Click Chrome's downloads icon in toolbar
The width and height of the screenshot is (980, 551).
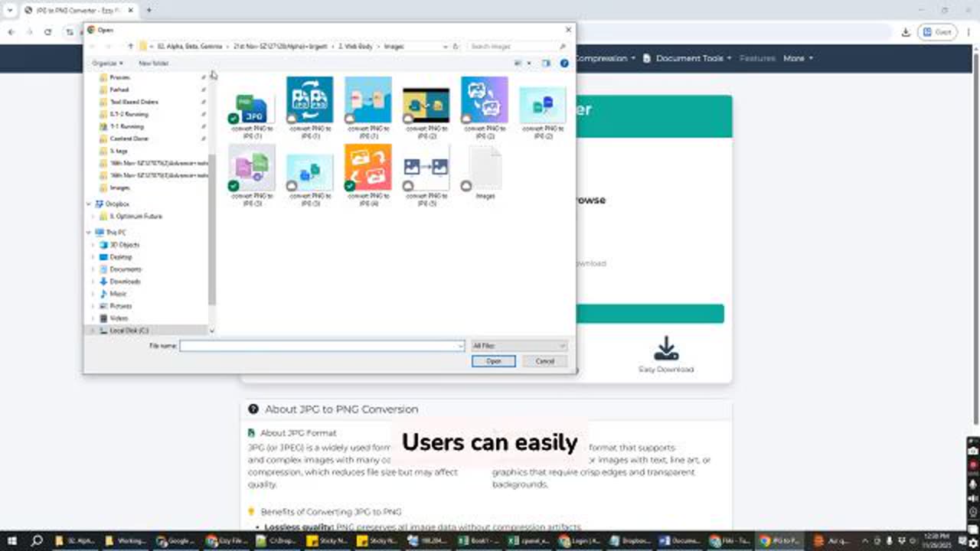[906, 32]
